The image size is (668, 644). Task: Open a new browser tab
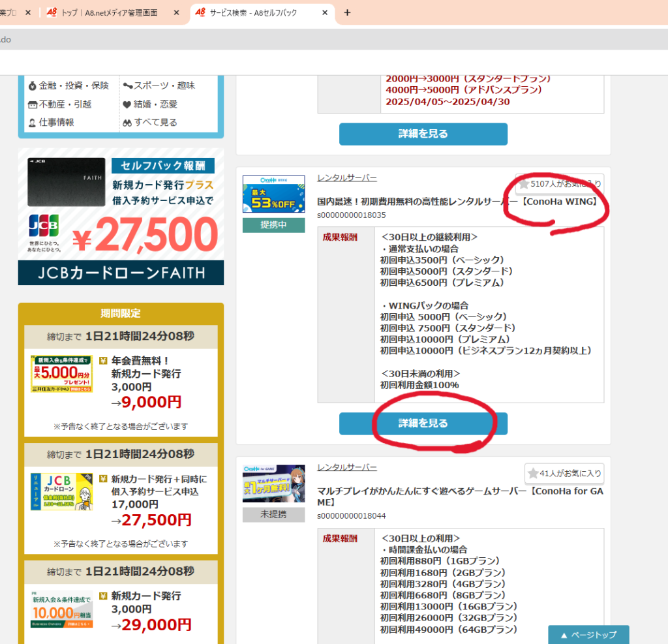tap(347, 13)
